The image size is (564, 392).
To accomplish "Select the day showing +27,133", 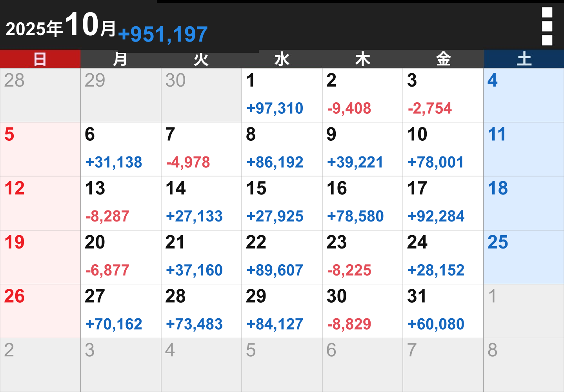I will (202, 203).
